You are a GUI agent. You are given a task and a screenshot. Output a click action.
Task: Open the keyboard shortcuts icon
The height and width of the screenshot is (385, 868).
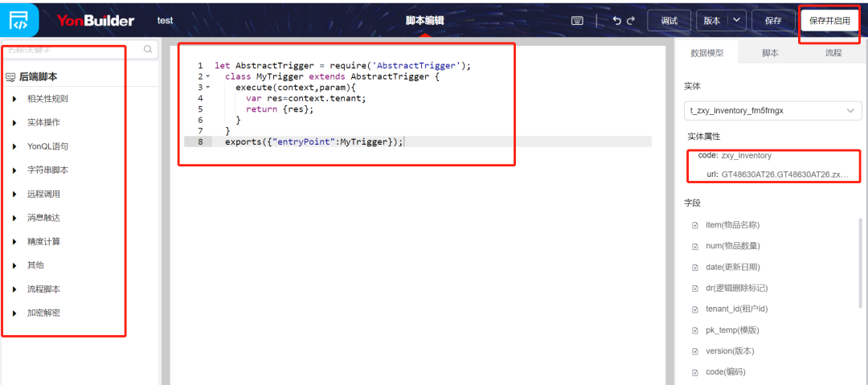(x=577, y=21)
